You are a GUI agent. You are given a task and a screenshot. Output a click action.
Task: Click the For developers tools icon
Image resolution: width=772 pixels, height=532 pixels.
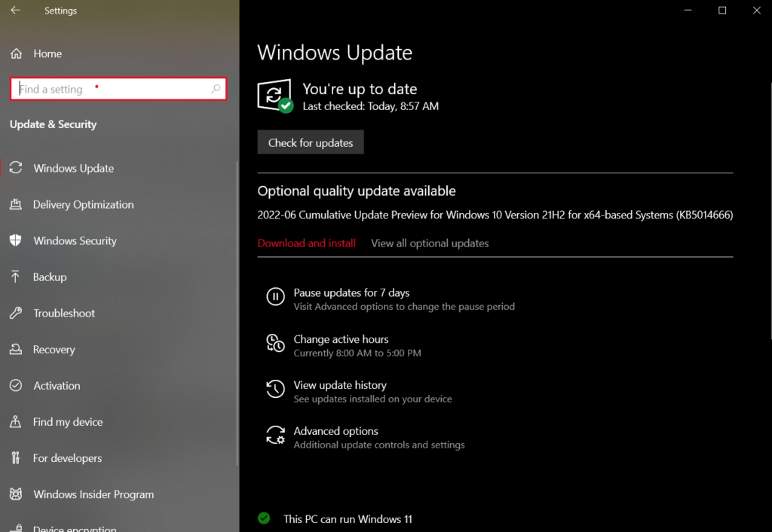[16, 458]
